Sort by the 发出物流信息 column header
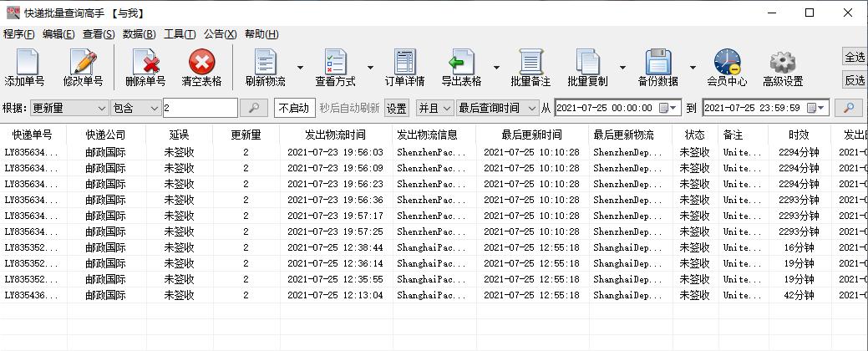The width and height of the screenshot is (868, 351). [x=434, y=135]
